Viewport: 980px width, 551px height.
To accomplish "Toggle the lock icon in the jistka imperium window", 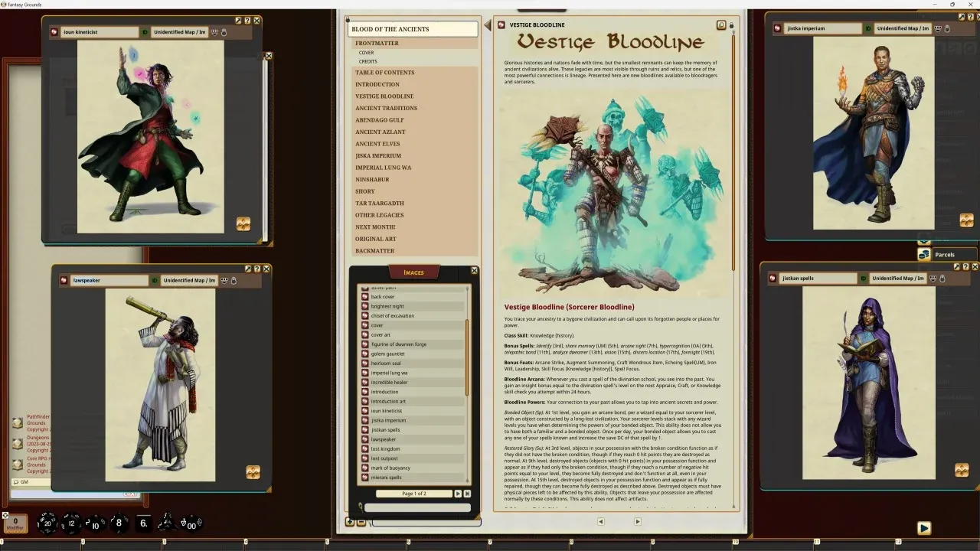I will 947,28.
